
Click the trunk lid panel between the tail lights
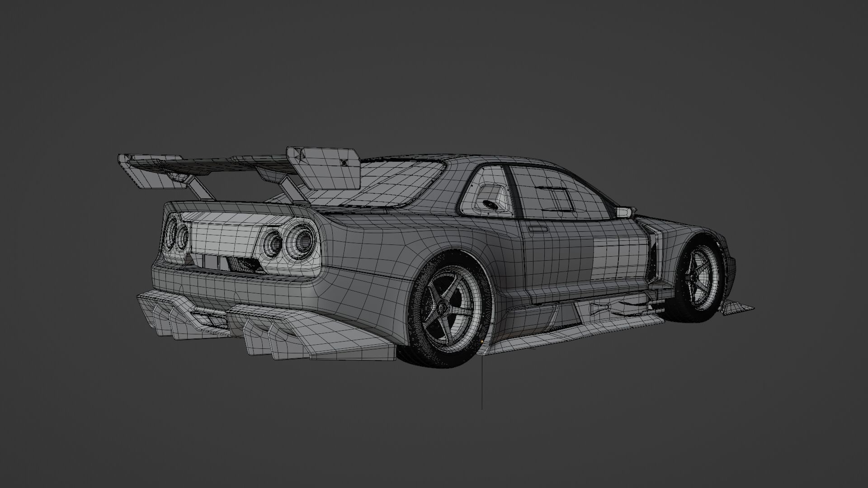pyautogui.click(x=224, y=239)
